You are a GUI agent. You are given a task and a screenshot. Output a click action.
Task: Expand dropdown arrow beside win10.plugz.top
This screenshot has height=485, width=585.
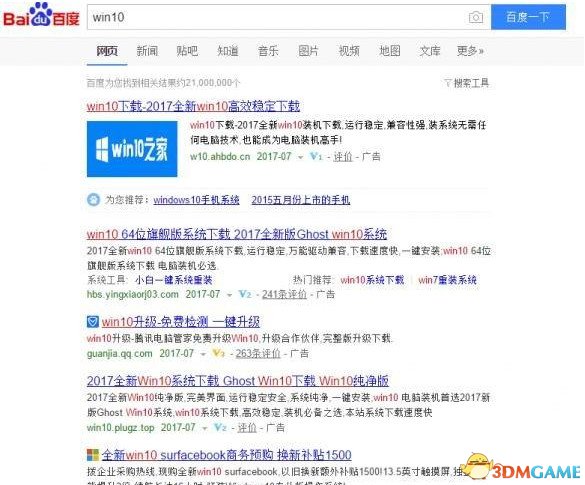tap(204, 428)
